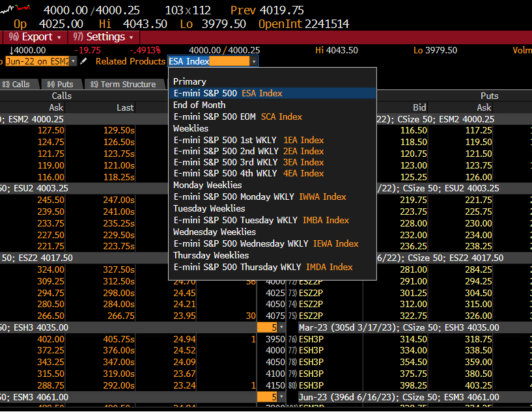Pick the 3rd WKLY 3EA Index entry
This screenshot has height=412, width=532.
(x=248, y=162)
